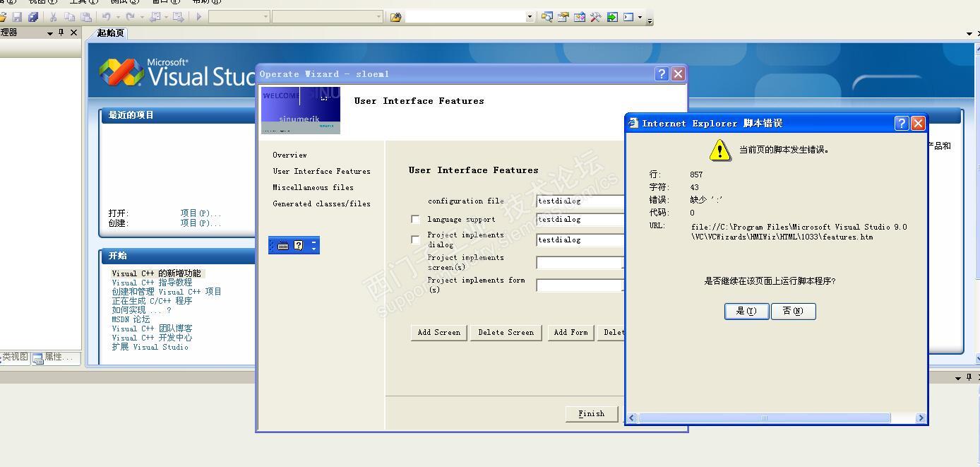Open the Toolbox hammer-and-wrench icon
Viewport: 980px width, 467px height.
[x=595, y=17]
